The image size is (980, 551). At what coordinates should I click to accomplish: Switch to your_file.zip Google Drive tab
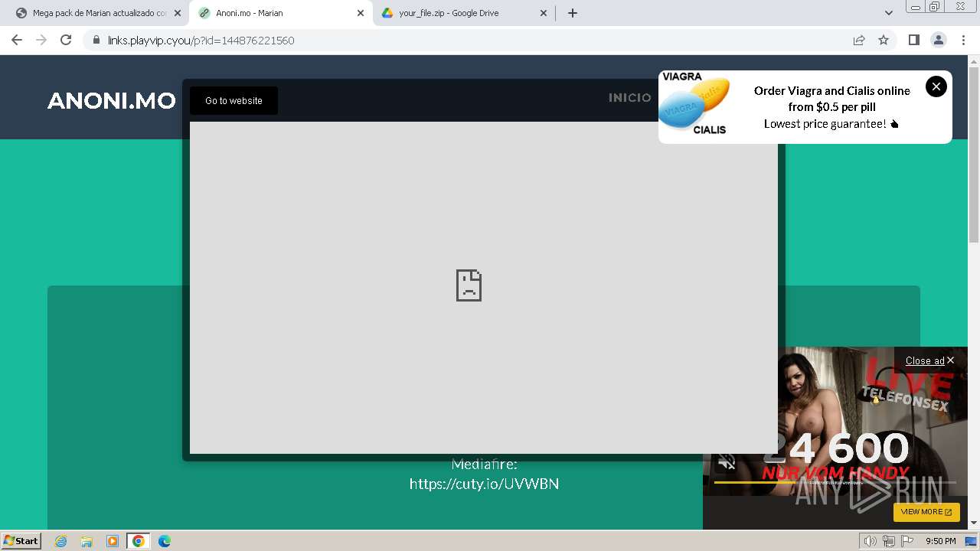pyautogui.click(x=464, y=13)
